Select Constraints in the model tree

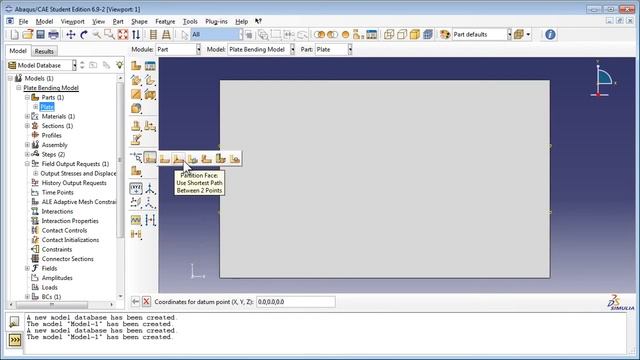point(57,249)
